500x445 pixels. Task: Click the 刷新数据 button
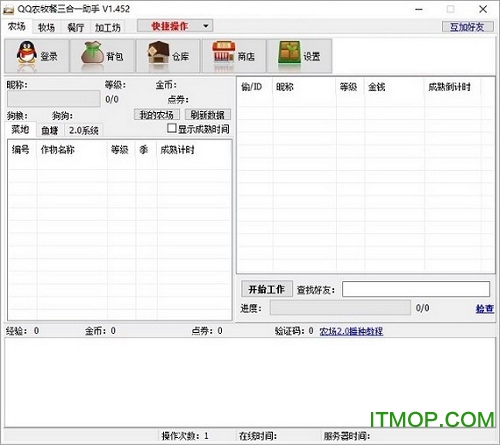coord(208,115)
